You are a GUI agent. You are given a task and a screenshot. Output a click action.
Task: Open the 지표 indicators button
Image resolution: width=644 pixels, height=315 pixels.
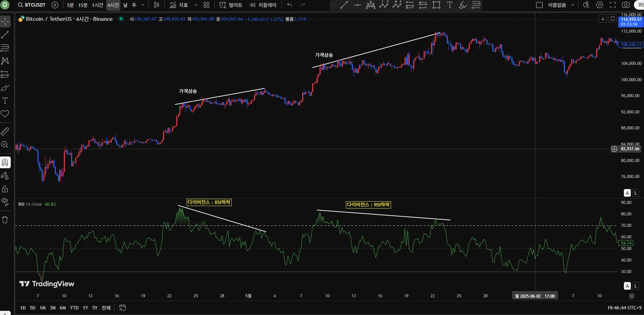179,5
